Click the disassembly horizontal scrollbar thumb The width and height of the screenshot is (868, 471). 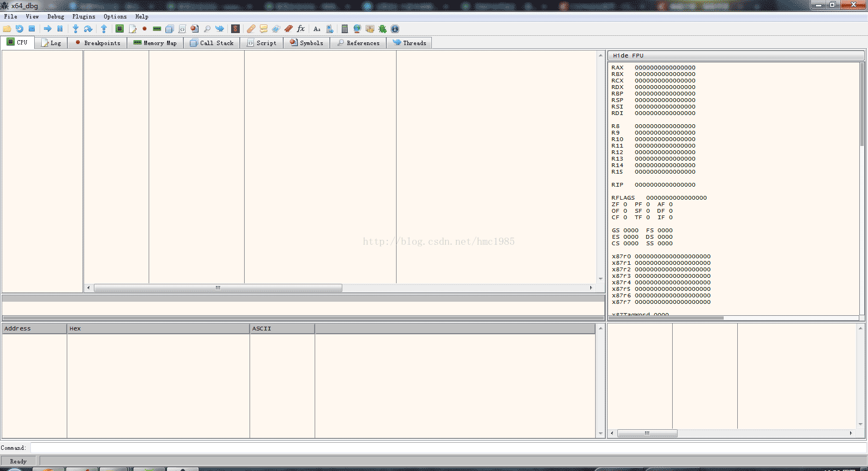click(218, 288)
